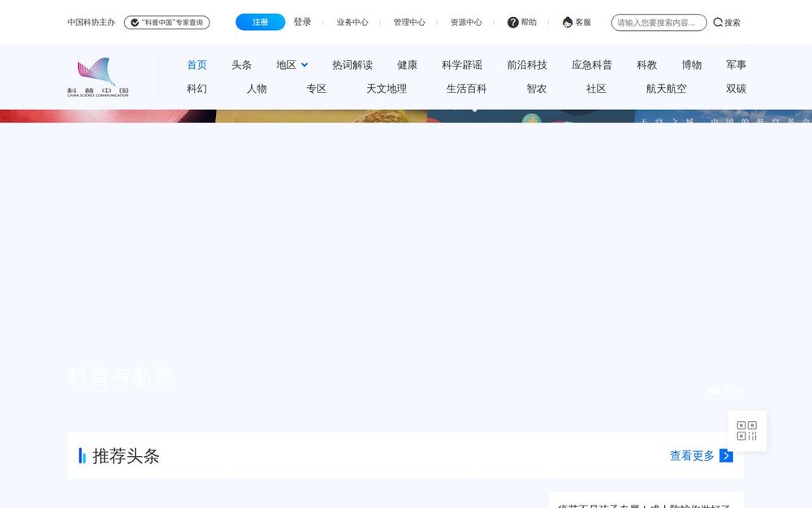The image size is (812, 508).
Task: Open the 资源中心 menu
Action: (466, 22)
